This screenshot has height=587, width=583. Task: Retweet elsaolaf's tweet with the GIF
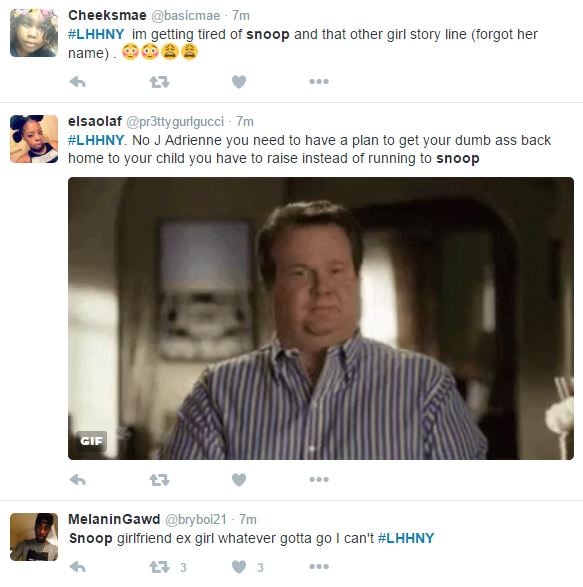coord(160,480)
